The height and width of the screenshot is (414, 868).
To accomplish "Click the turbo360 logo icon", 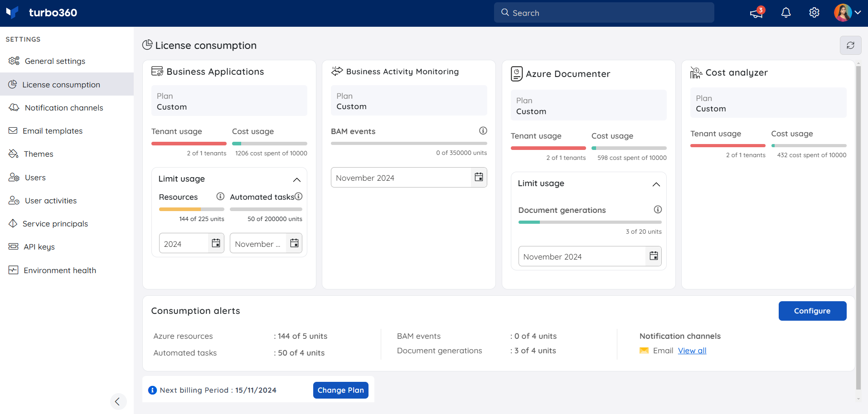I will [x=12, y=12].
